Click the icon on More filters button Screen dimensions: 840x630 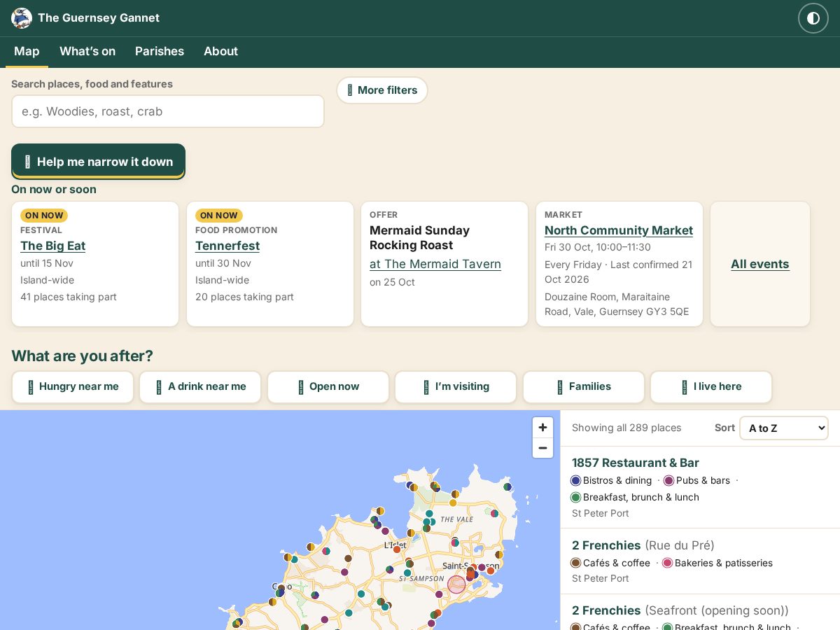click(x=350, y=90)
